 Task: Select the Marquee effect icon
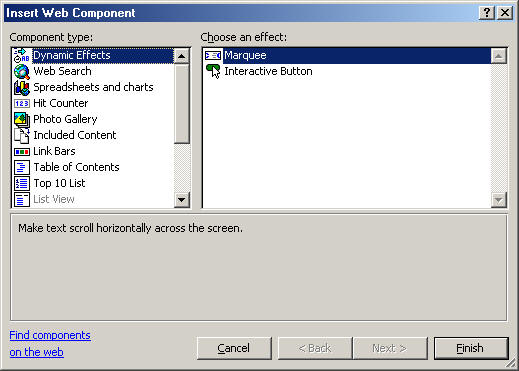pos(213,55)
